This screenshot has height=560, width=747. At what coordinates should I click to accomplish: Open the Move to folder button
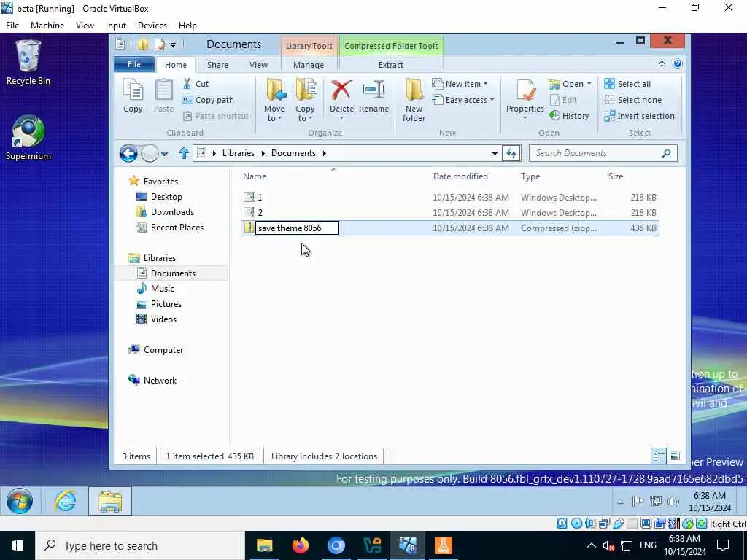pyautogui.click(x=275, y=100)
